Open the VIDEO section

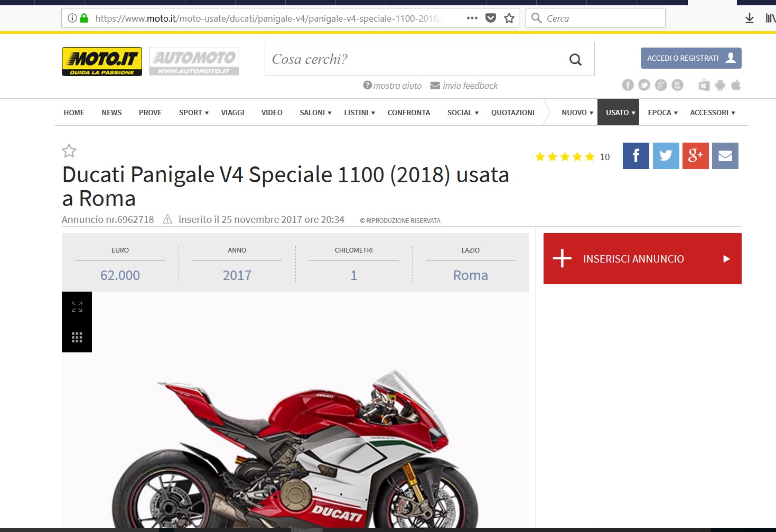[x=272, y=113]
